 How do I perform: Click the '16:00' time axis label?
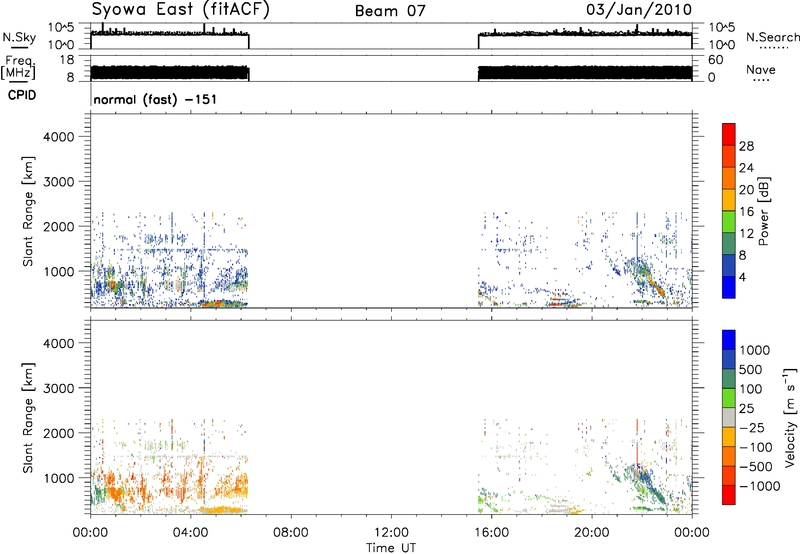[491, 533]
